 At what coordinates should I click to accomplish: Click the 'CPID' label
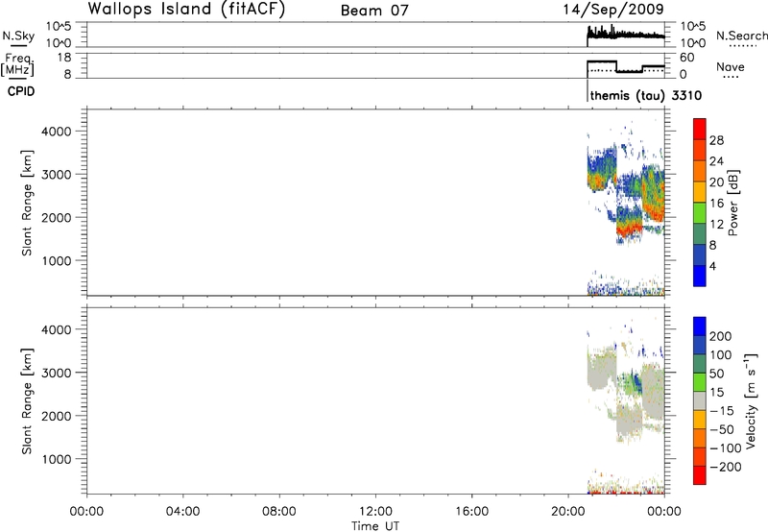[20, 91]
